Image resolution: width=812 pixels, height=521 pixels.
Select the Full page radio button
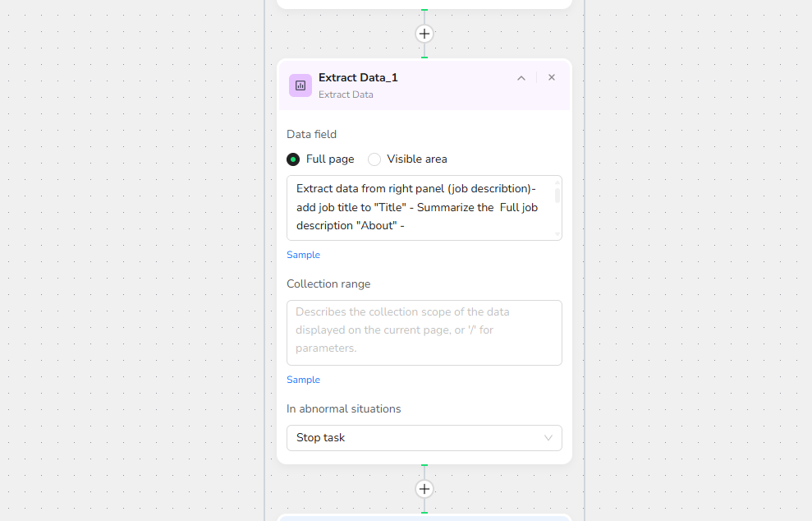[293, 159]
